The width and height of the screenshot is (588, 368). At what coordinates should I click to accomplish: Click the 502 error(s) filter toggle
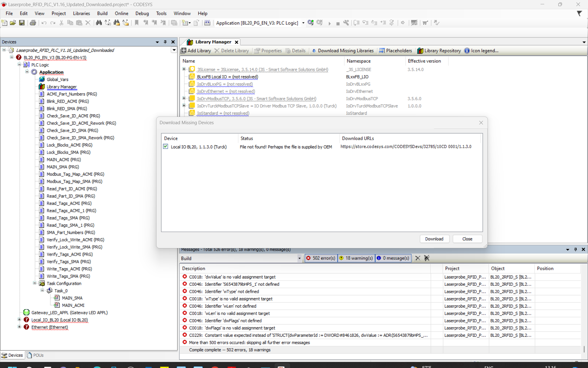[321, 258]
